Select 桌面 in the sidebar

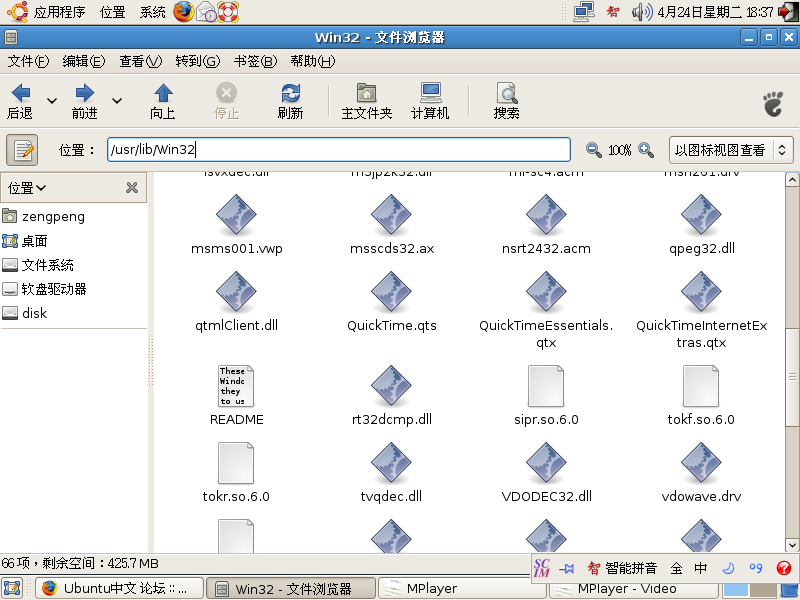coord(26,241)
